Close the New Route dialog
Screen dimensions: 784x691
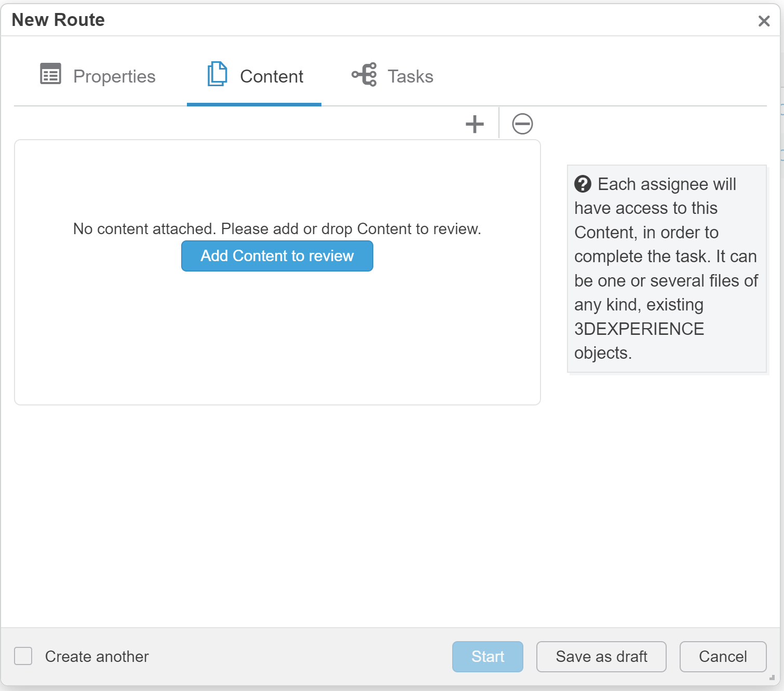coord(764,21)
